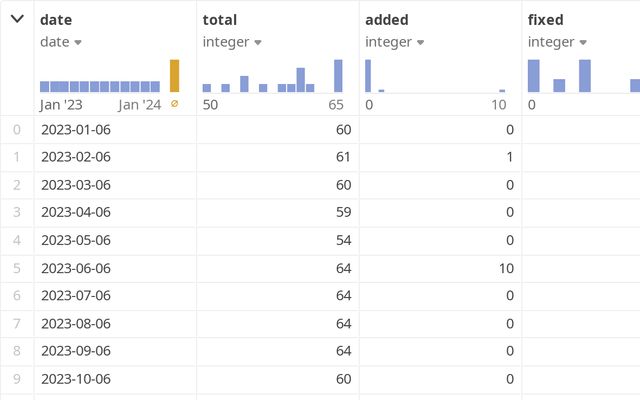Screen dimensions: 640x400
Task: Select the orange null bar in date histogram
Action: (174, 76)
